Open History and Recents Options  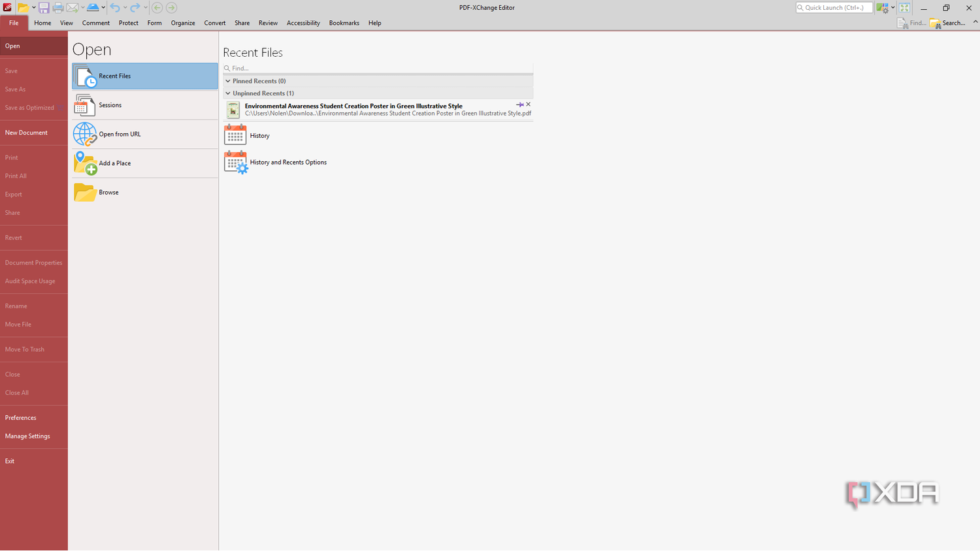click(235, 162)
